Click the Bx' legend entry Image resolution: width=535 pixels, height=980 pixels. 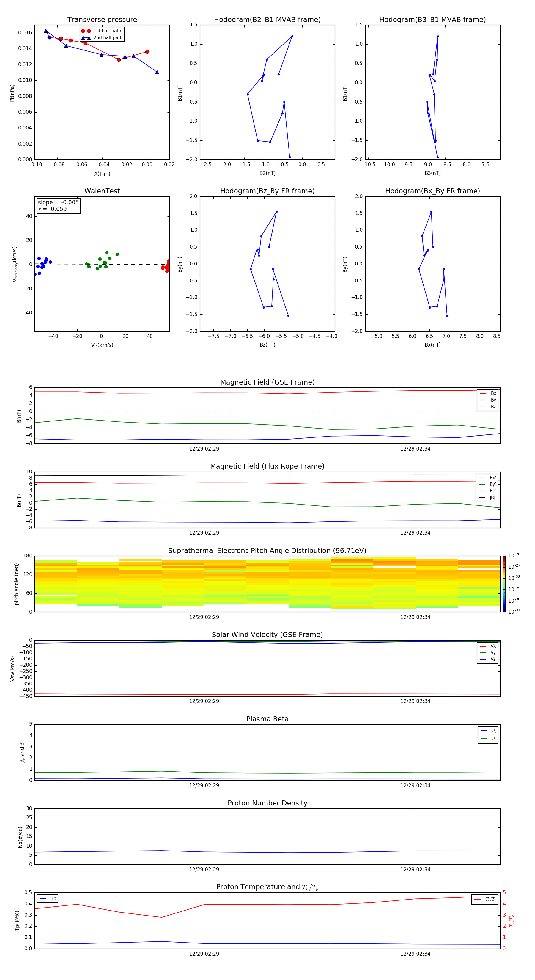coord(487,478)
